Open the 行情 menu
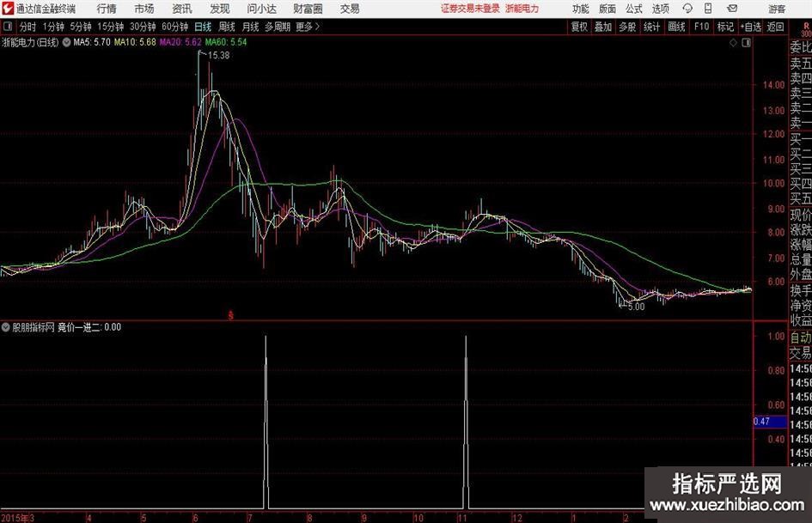The width and height of the screenshot is (812, 523). point(107,9)
